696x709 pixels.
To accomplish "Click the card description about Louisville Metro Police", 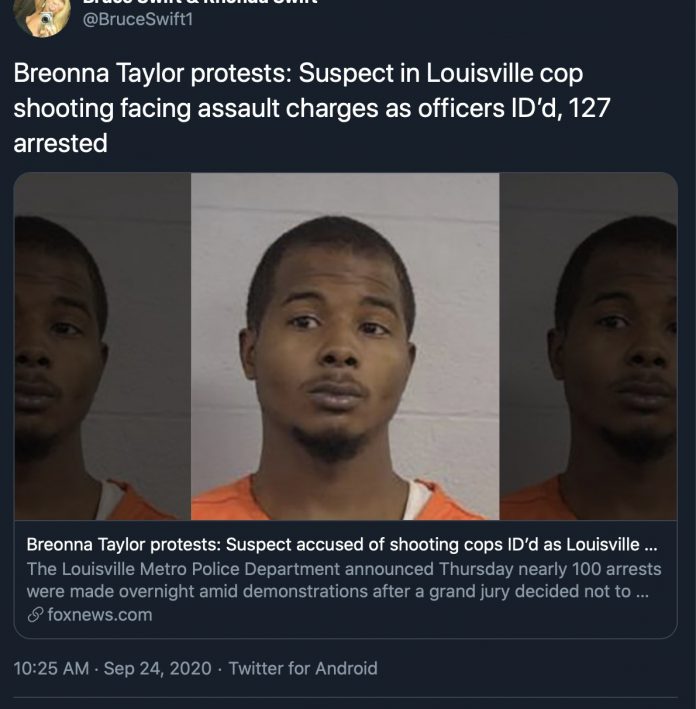I will coord(344,580).
